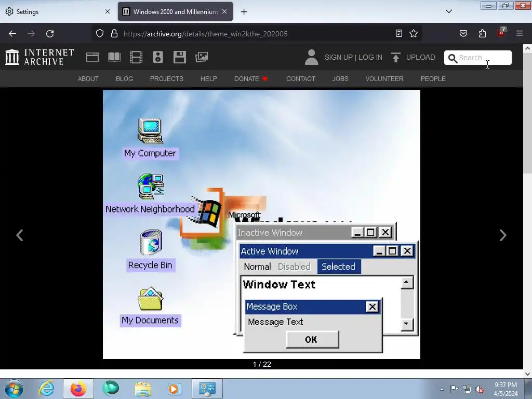Open the uBlock extension icon

[501, 33]
